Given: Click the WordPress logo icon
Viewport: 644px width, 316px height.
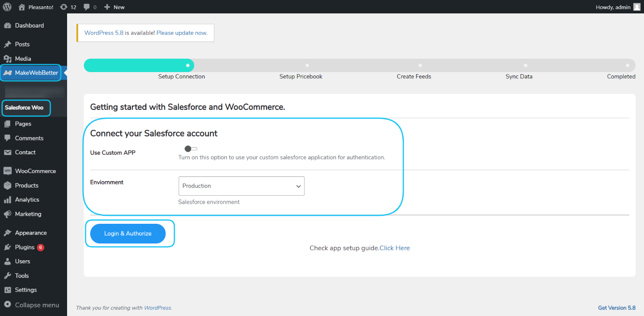Looking at the screenshot, I should click(7, 7).
